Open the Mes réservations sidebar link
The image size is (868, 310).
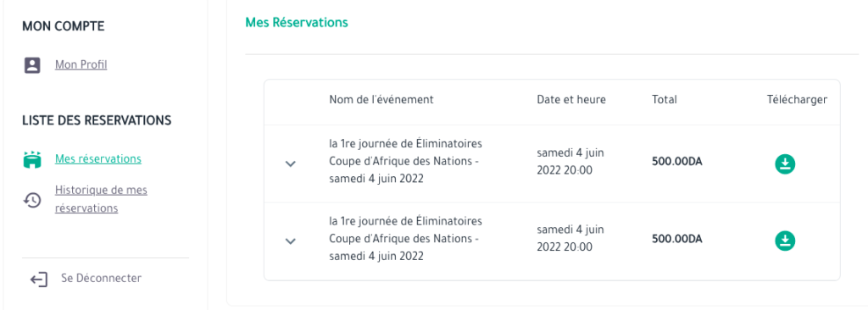point(98,159)
